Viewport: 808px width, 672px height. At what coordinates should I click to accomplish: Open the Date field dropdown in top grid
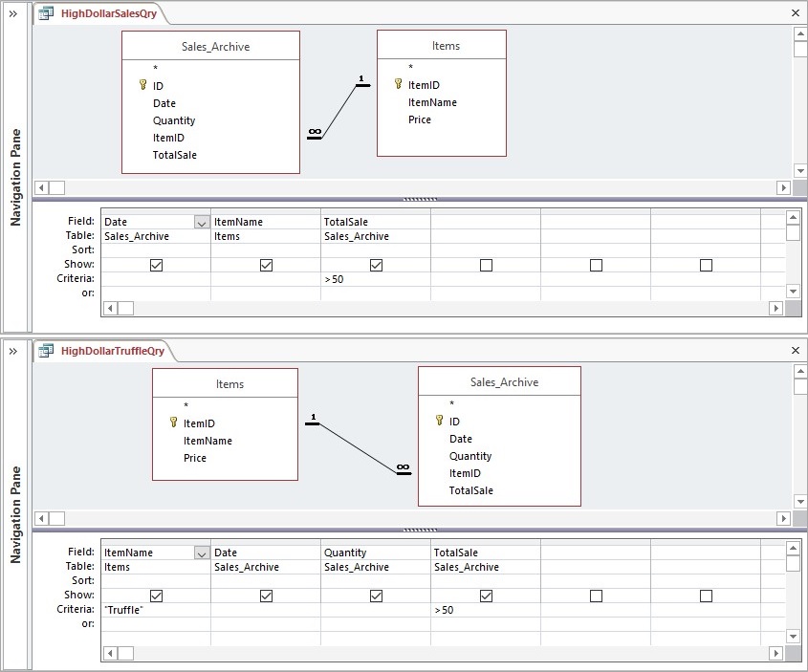pos(201,223)
